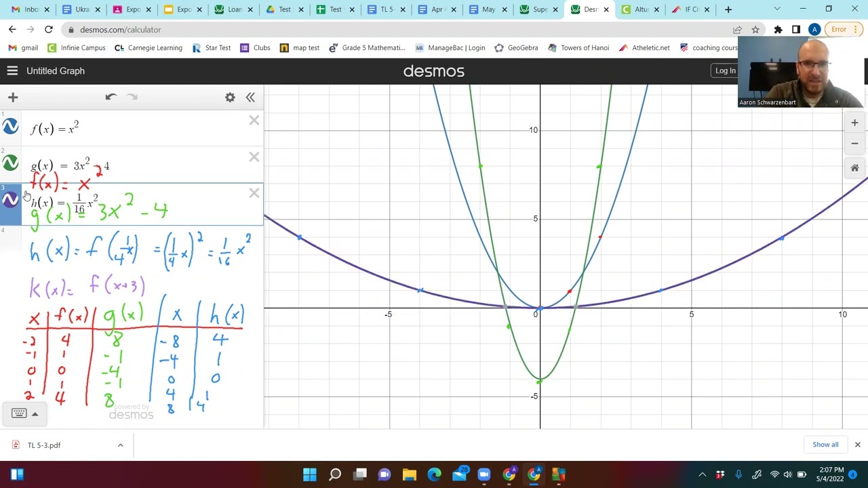Reload the Desmos page
The height and width of the screenshot is (488, 868).
coord(49,30)
